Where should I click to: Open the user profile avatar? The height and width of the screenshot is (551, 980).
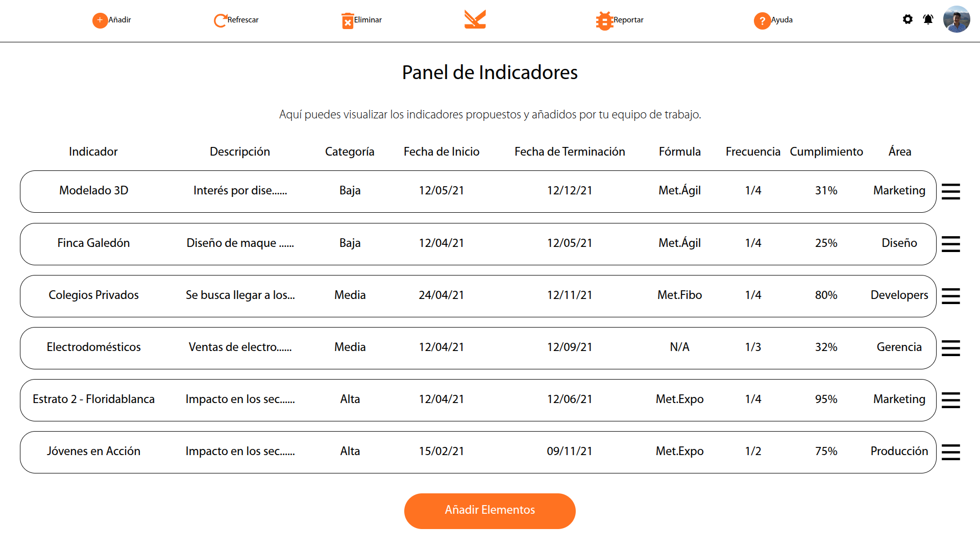pos(956,19)
